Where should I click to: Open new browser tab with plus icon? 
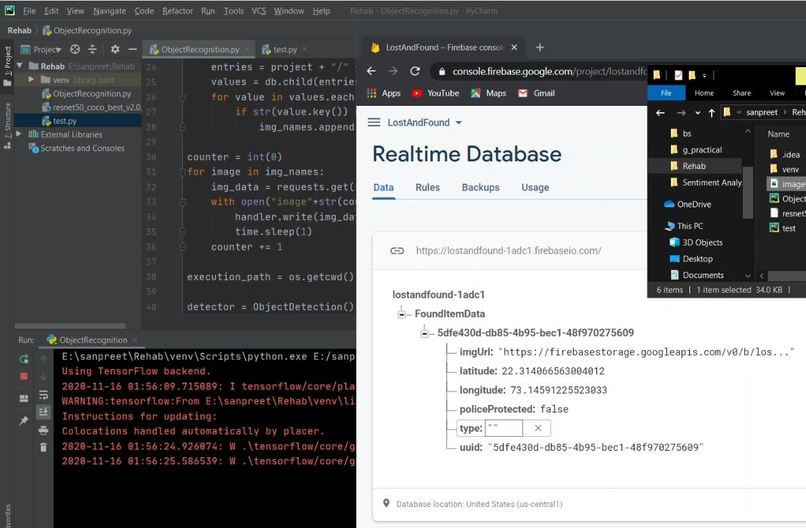(x=540, y=47)
